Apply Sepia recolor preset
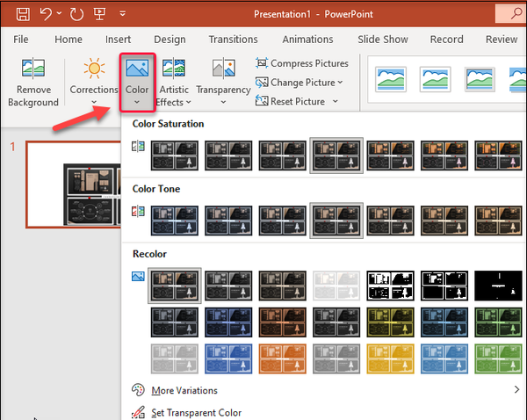The width and height of the screenshot is (527, 420). [x=282, y=286]
